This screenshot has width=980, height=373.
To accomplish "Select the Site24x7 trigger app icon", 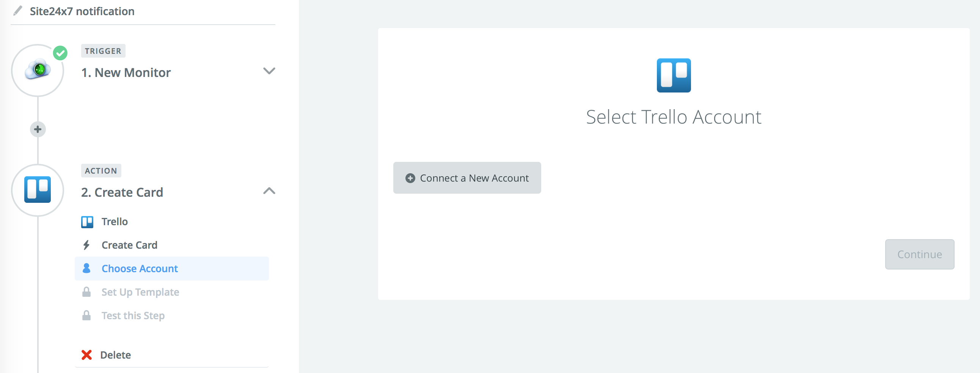I will point(38,70).
